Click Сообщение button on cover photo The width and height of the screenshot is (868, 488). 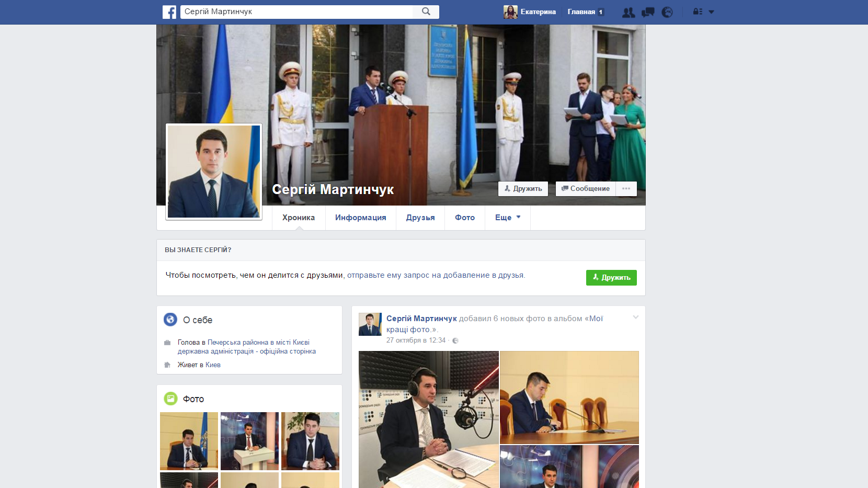click(x=586, y=189)
